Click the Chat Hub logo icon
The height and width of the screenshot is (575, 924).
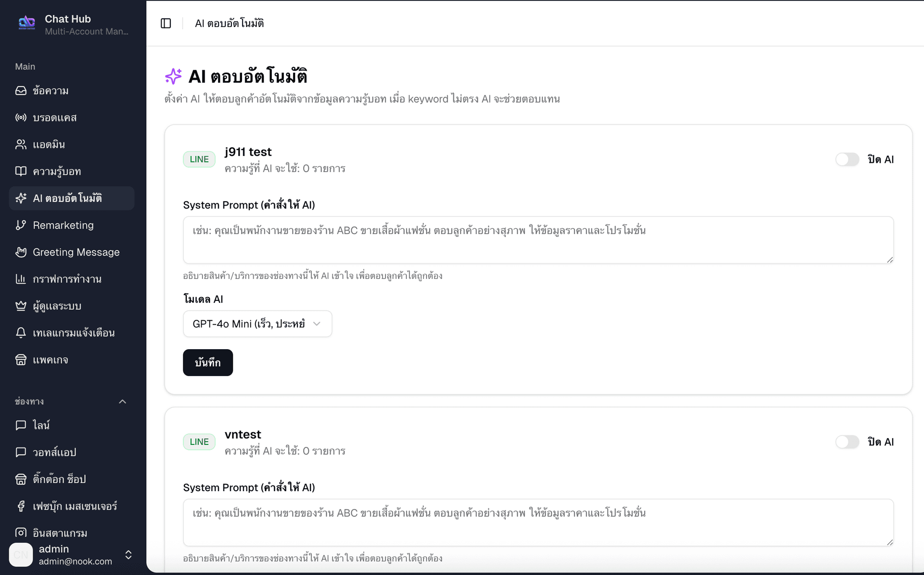point(26,23)
